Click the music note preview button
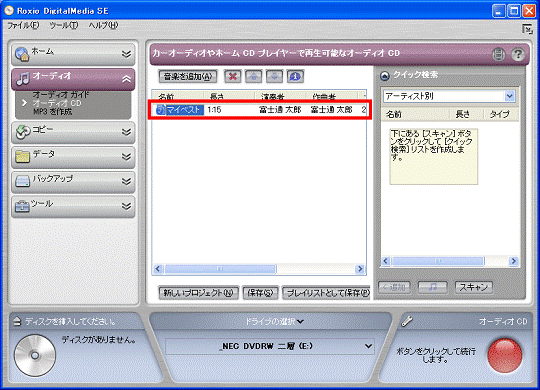 pyautogui.click(x=433, y=287)
